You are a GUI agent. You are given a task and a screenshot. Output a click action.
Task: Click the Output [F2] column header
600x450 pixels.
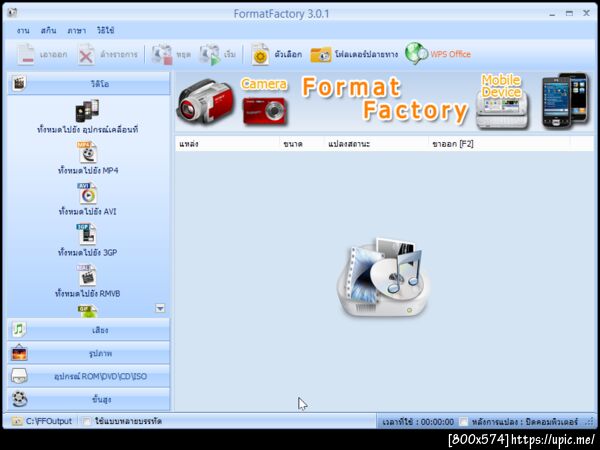click(x=499, y=144)
